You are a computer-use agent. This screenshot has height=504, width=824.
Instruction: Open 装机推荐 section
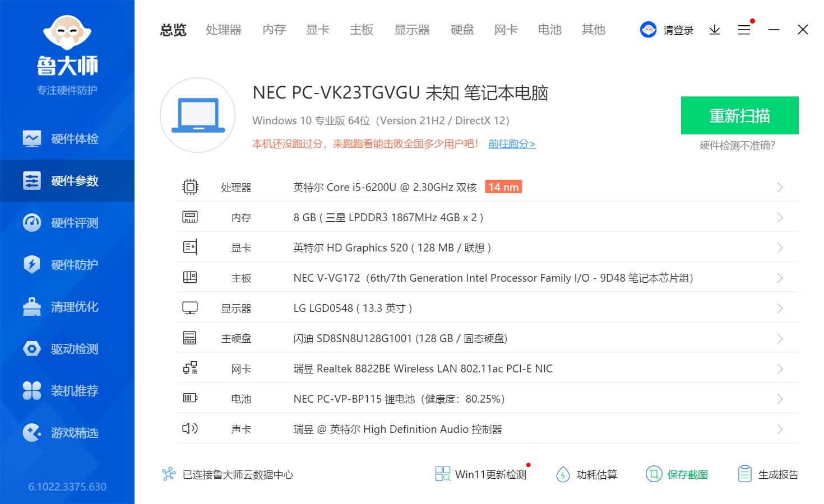click(67, 390)
